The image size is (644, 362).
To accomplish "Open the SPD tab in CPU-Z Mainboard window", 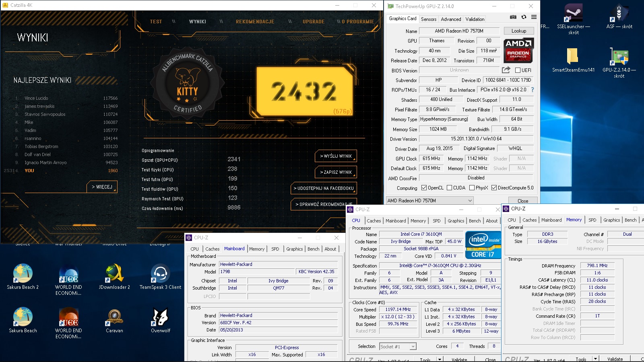I will pyautogui.click(x=275, y=249).
